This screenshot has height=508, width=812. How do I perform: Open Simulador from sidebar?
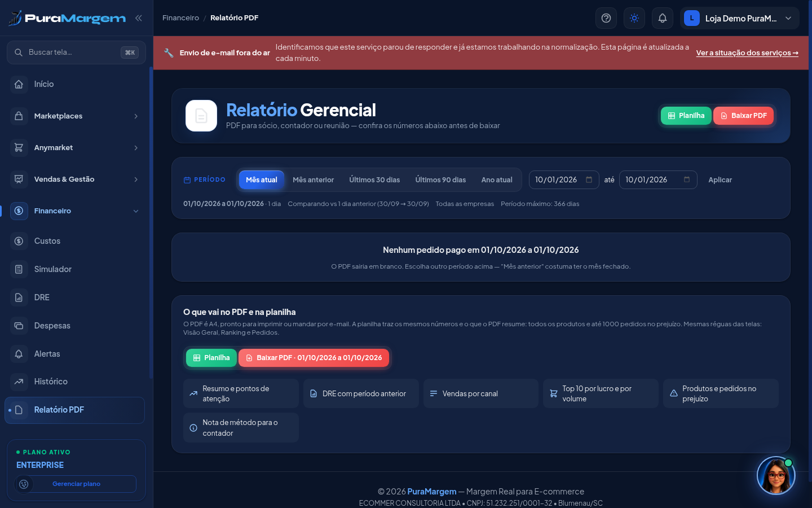[75, 269]
